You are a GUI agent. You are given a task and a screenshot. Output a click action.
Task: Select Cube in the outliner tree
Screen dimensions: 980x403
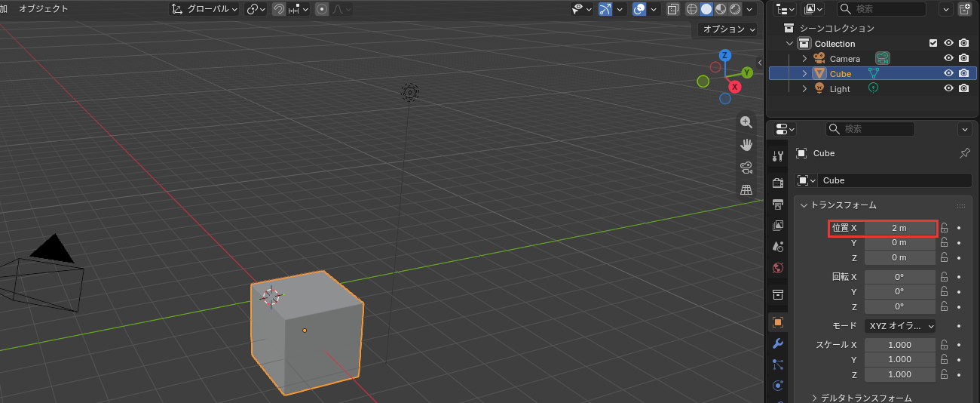click(840, 74)
